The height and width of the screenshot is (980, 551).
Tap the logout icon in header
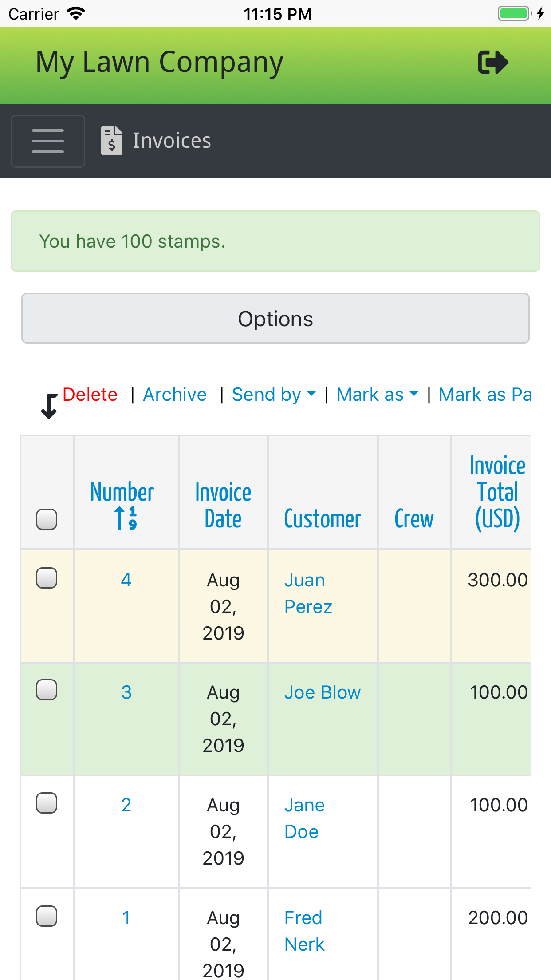[492, 62]
